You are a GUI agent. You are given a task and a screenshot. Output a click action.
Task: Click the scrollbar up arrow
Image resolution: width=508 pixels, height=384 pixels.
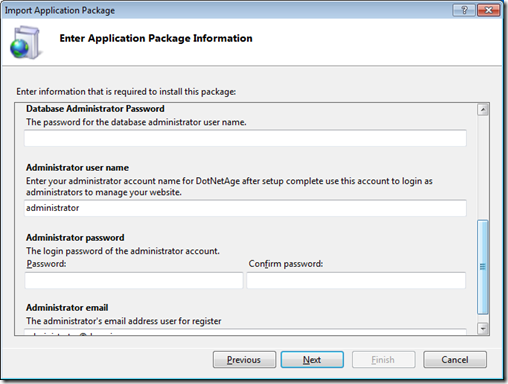coord(483,110)
